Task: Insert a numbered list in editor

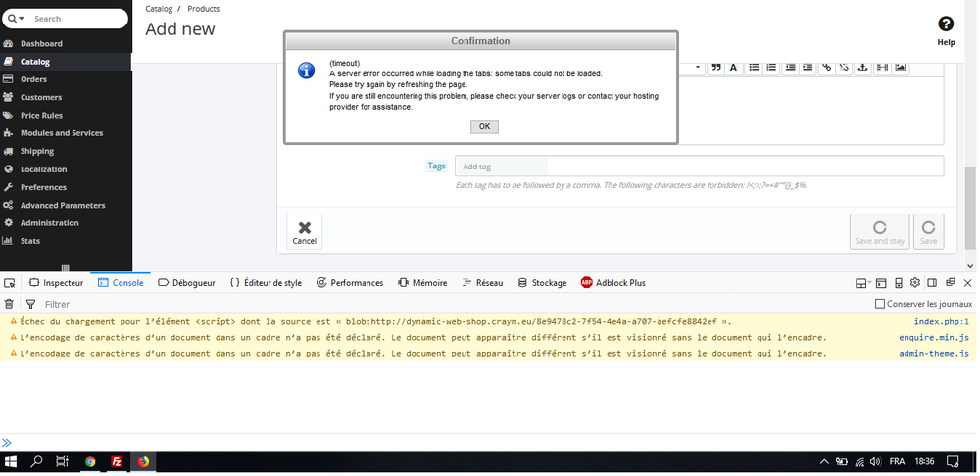Action: (771, 68)
